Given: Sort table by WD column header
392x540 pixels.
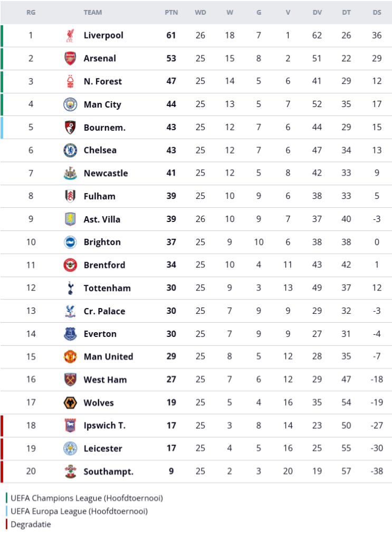Looking at the screenshot, I should [x=200, y=13].
